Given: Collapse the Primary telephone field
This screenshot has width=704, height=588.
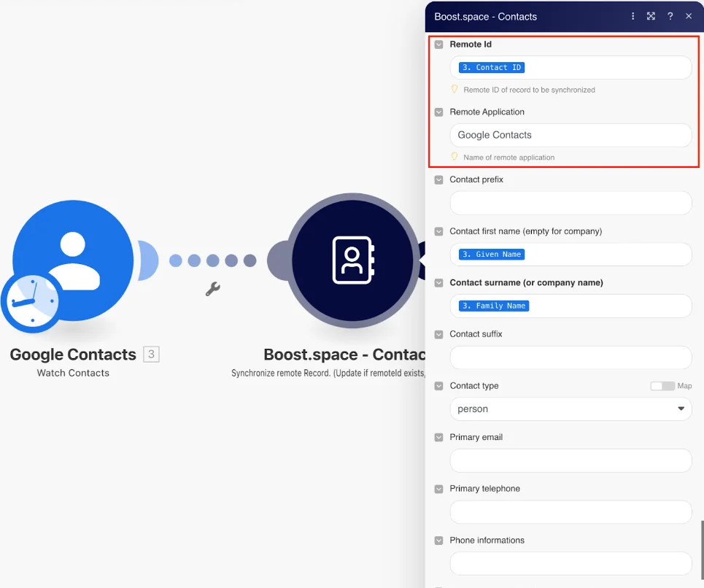Looking at the screenshot, I should click(438, 490).
